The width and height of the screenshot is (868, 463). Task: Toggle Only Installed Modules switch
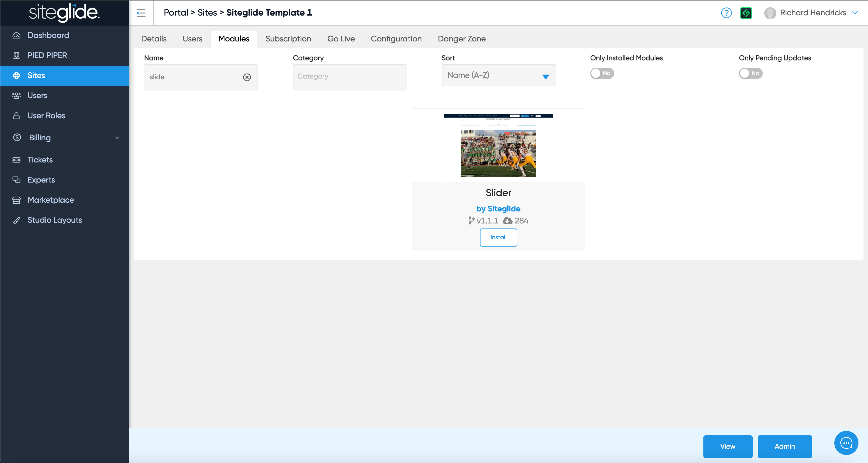pos(602,73)
